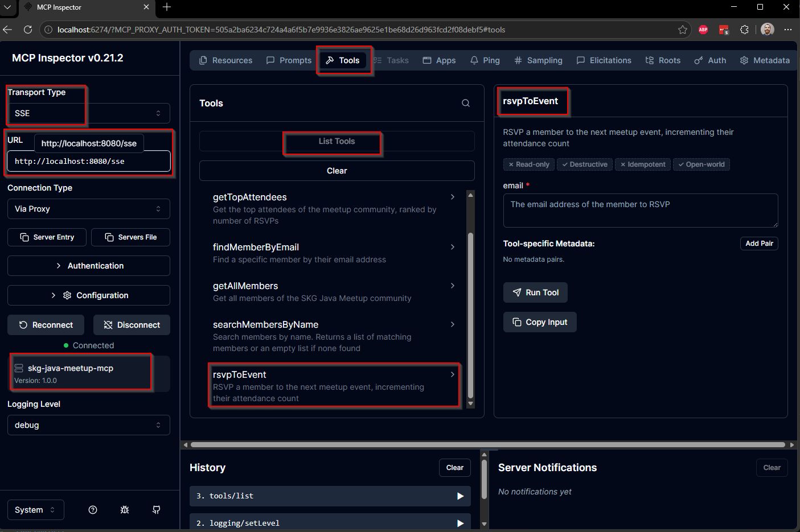Image resolution: width=800 pixels, height=532 pixels.
Task: Open the help question-mark icon
Action: pos(93,510)
